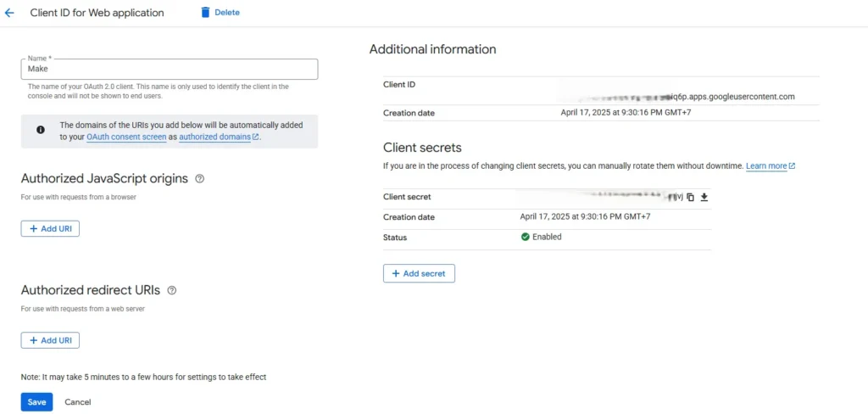Save the OAuth client settings

click(x=36, y=402)
